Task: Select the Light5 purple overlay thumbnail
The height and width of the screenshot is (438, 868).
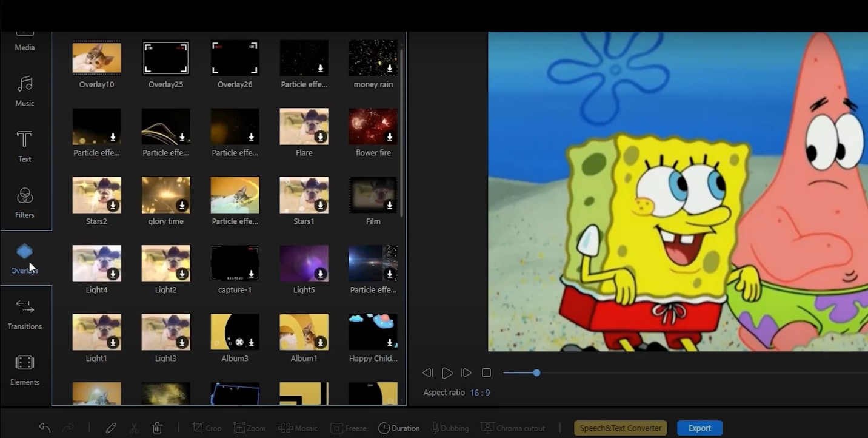Action: pos(304,263)
